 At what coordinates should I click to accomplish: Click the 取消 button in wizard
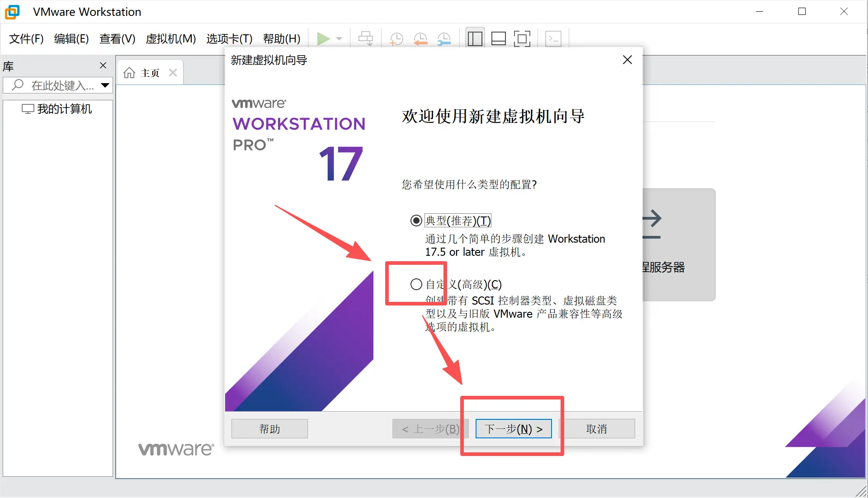597,429
